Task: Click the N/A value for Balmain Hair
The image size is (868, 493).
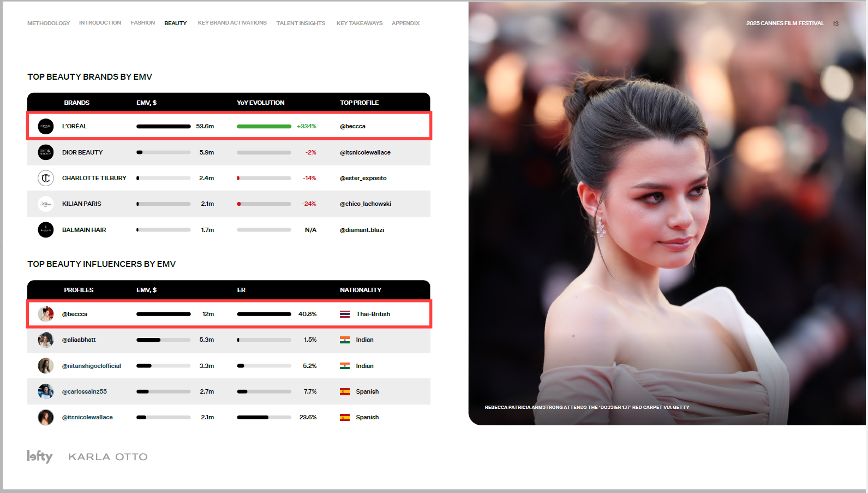Action: [x=310, y=230]
